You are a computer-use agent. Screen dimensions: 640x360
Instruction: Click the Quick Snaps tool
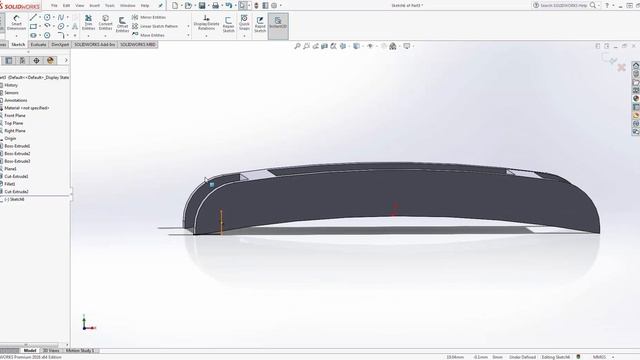point(244,23)
